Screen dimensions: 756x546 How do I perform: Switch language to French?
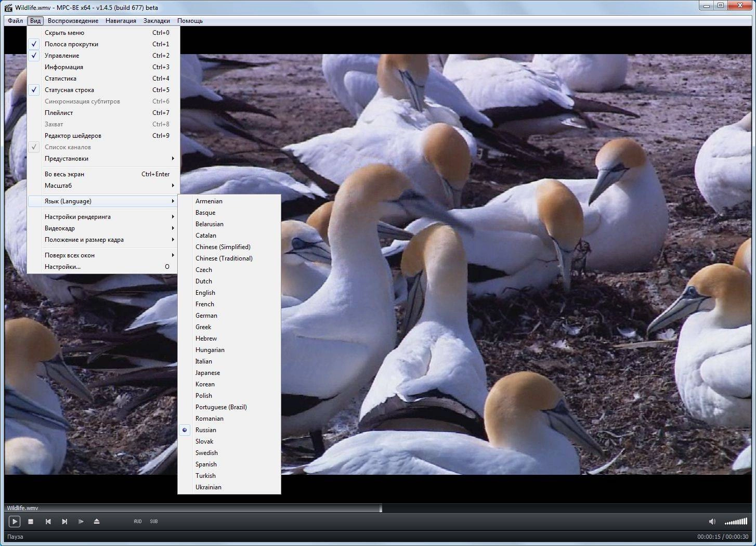(x=229, y=304)
